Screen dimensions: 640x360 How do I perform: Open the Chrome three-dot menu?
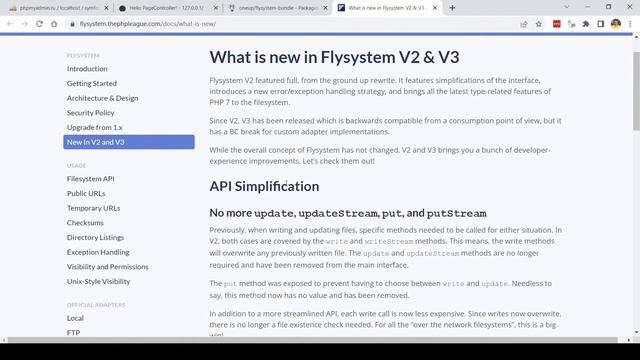click(x=630, y=24)
